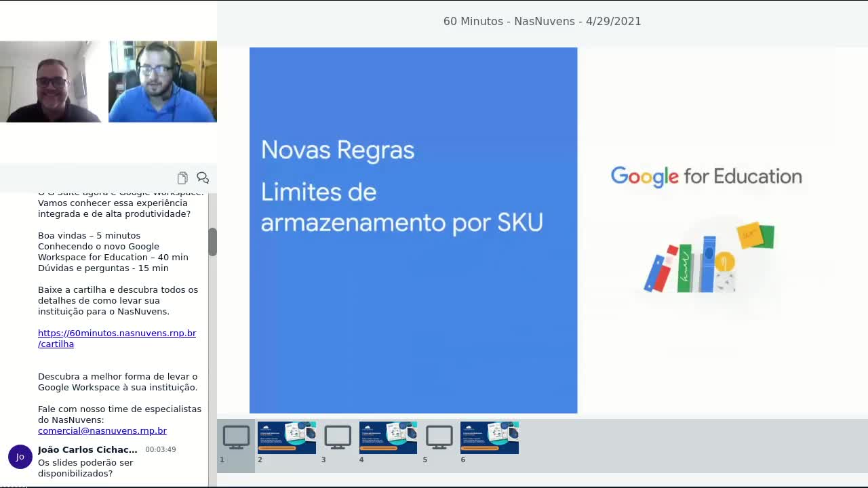The image size is (868, 488).
Task: Click message 'Os slides poderão ser disponibilizados?'
Action: click(x=85, y=468)
